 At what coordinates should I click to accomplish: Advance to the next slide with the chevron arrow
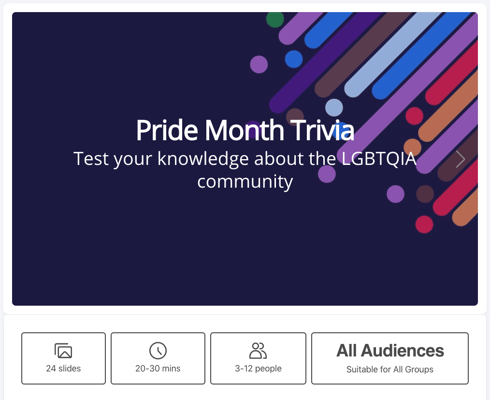tap(460, 159)
